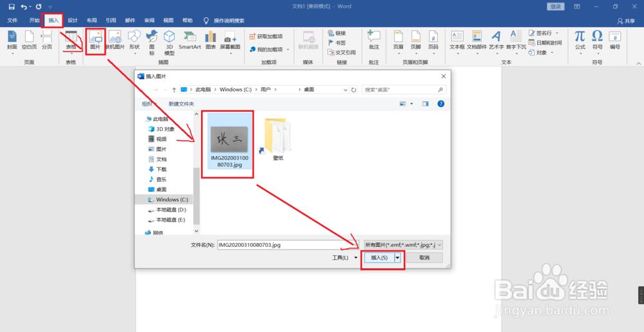644x332 pixels.
Task: Open Screenshot (屏幕截图) tool
Action: [x=231, y=43]
